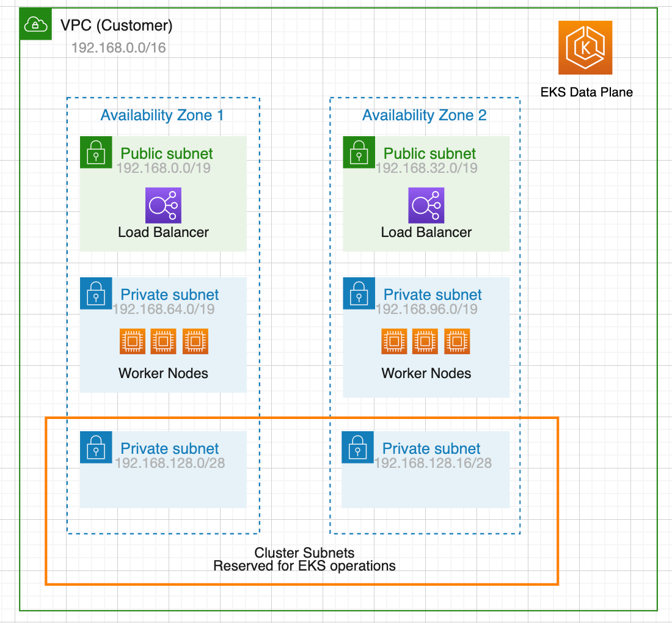Click the rightmost worker node chip in Zone 1

(x=195, y=341)
